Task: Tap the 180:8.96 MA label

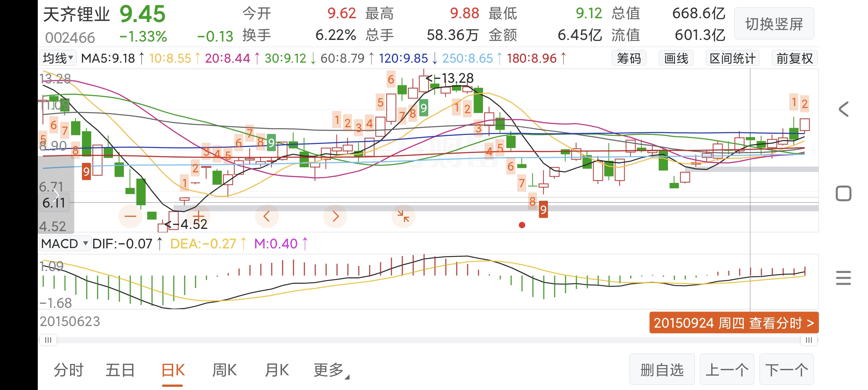Action: point(536,59)
